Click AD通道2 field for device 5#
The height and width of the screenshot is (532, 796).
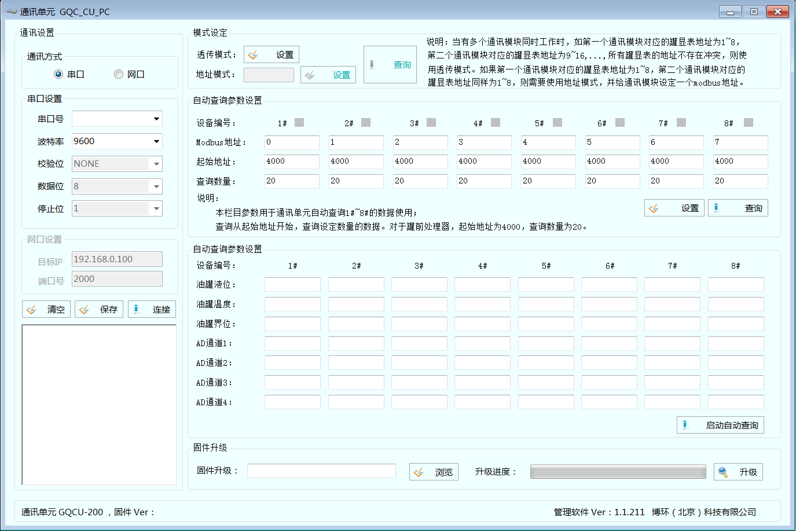[546, 363]
